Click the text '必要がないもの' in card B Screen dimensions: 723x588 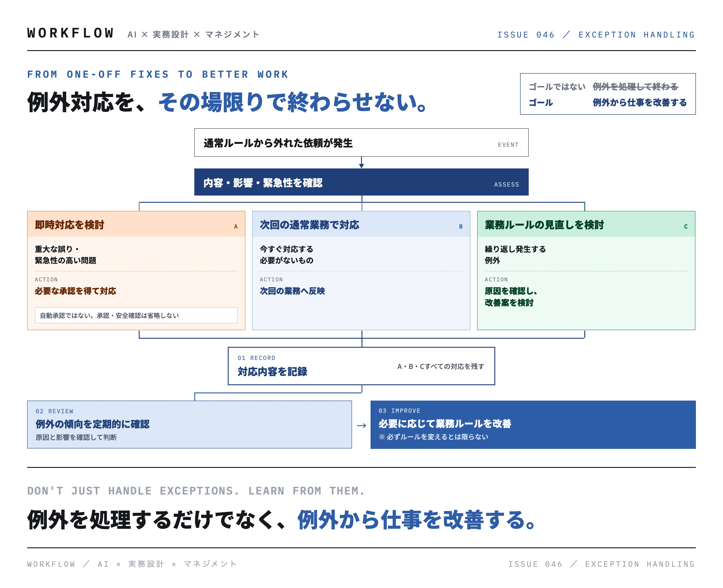[286, 261]
